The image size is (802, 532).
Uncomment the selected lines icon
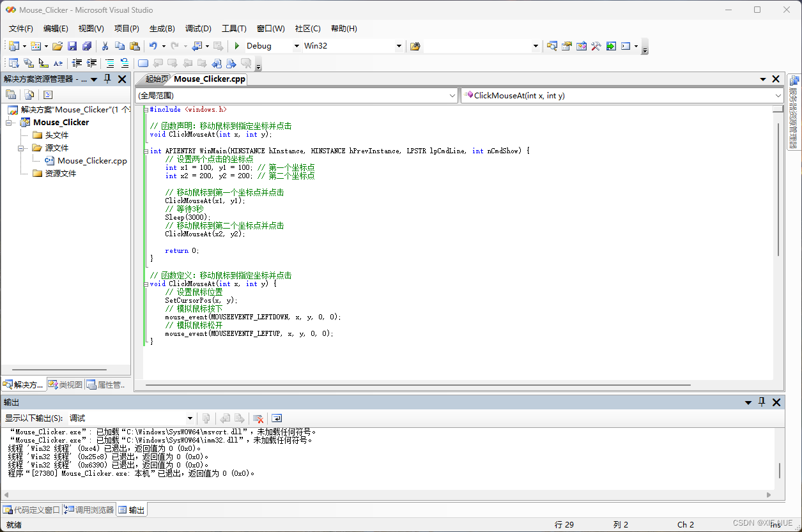tap(125, 63)
